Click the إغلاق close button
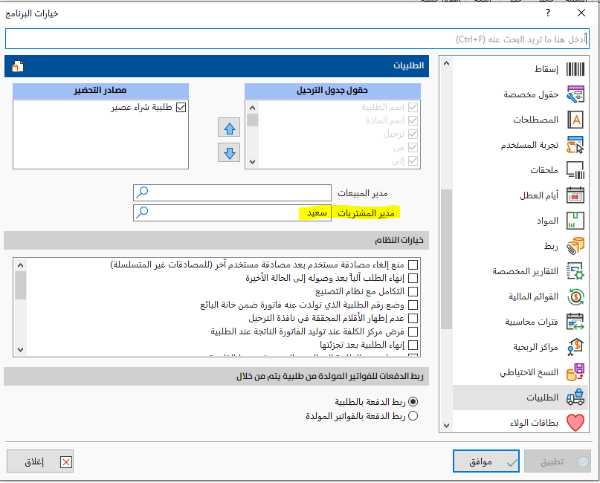This screenshot has height=483, width=600. [x=40, y=461]
